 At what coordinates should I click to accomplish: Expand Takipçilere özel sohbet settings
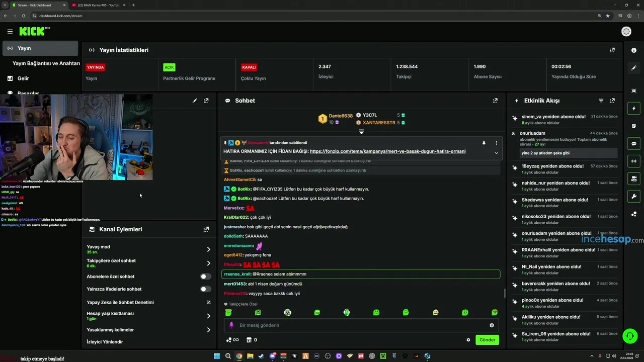208,263
